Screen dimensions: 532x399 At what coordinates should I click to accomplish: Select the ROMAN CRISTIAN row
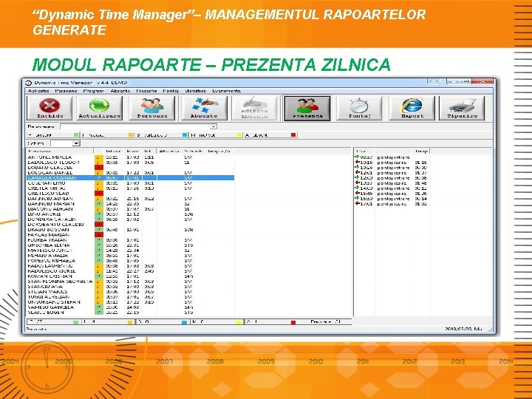[x=130, y=276]
